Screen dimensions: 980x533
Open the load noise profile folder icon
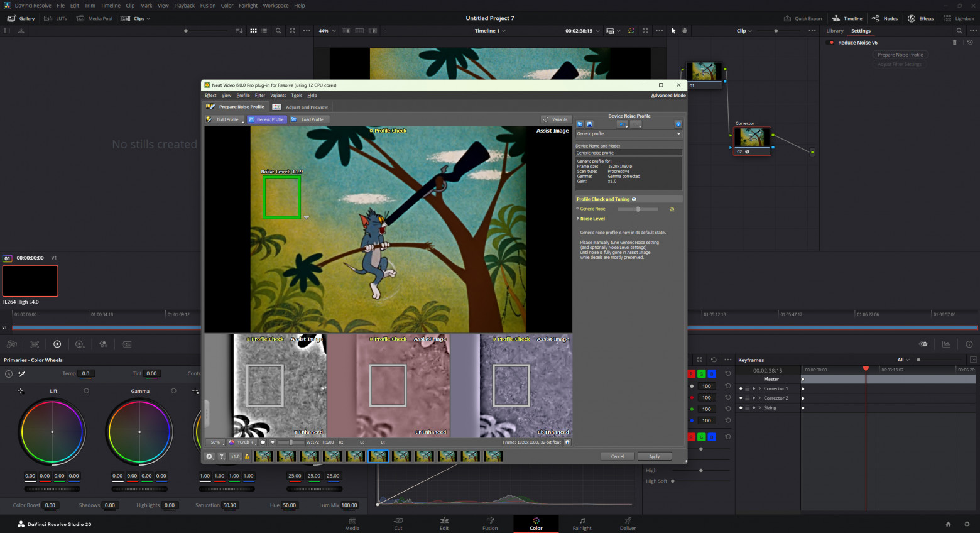[580, 124]
